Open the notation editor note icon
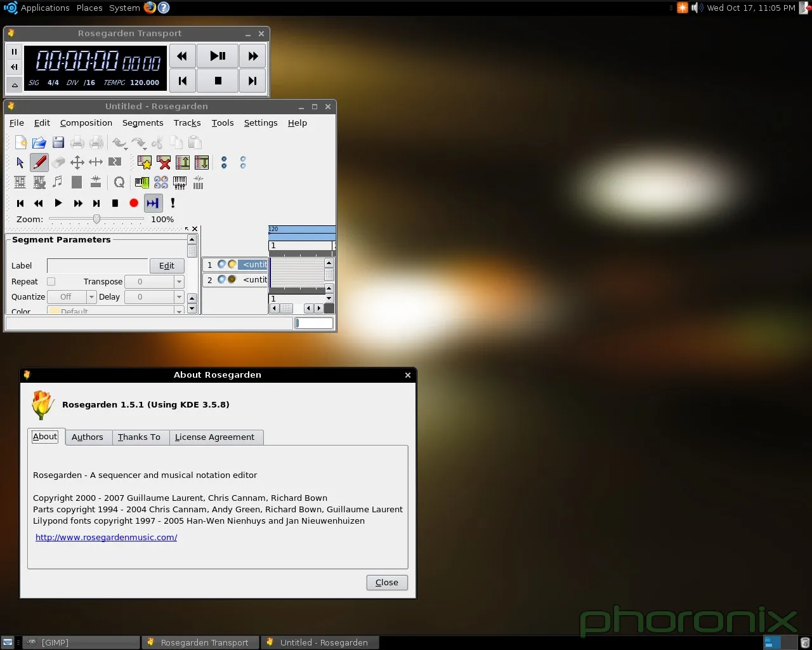The image size is (812, 650). point(58,182)
